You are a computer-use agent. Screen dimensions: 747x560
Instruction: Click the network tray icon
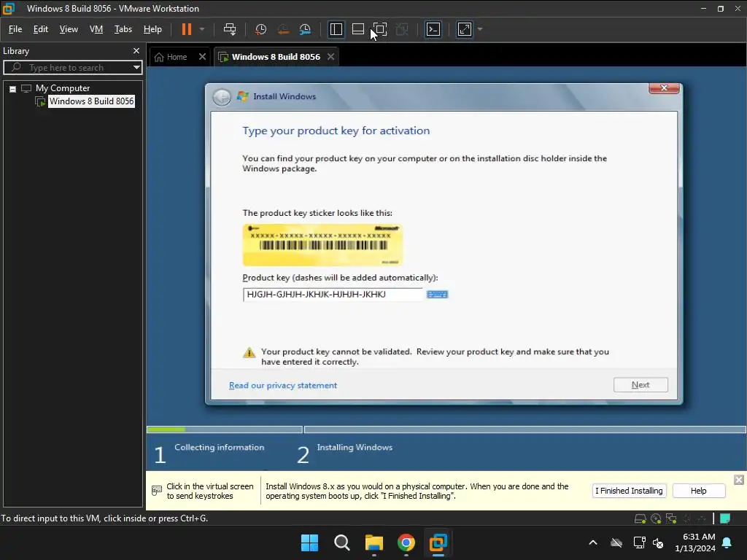coord(639,542)
